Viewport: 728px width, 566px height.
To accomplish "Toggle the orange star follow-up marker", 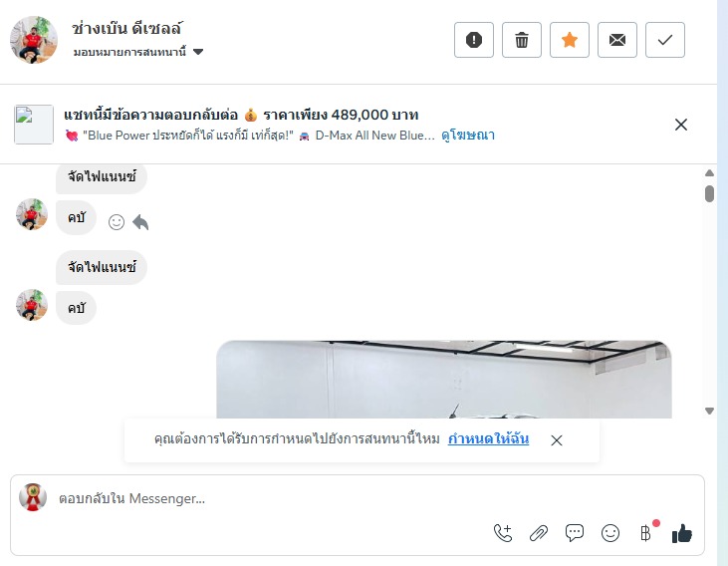I will pyautogui.click(x=570, y=40).
